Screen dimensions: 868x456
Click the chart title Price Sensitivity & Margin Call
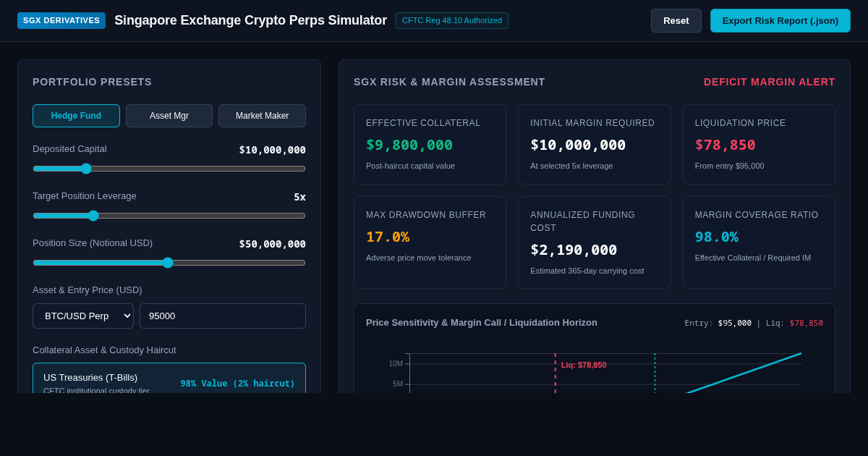point(482,323)
